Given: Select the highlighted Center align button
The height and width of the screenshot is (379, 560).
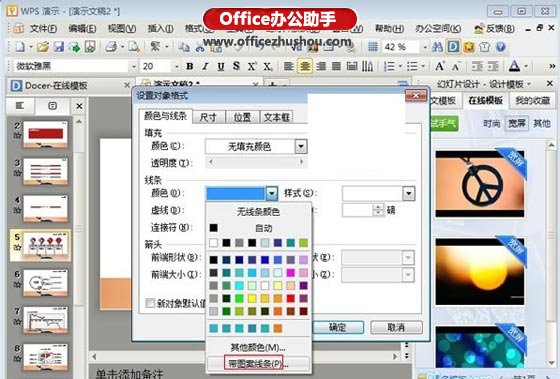Looking at the screenshot, I should pos(305,66).
